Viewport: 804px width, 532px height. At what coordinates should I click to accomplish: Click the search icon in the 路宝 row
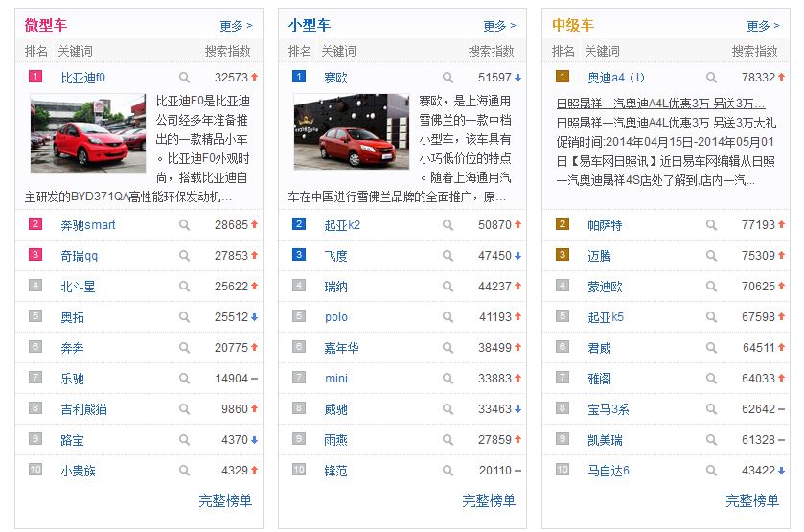pos(184,440)
